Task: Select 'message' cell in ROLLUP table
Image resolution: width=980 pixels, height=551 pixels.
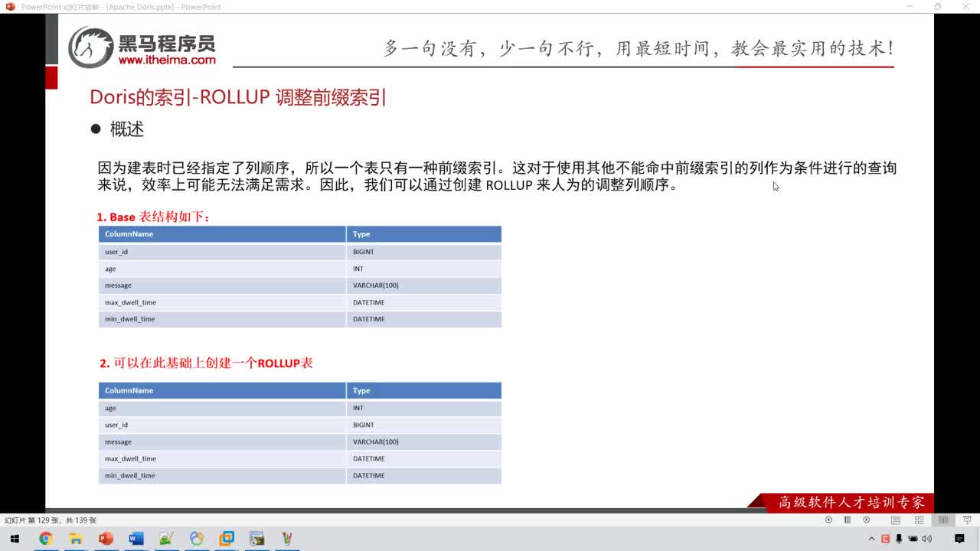Action: [222, 442]
